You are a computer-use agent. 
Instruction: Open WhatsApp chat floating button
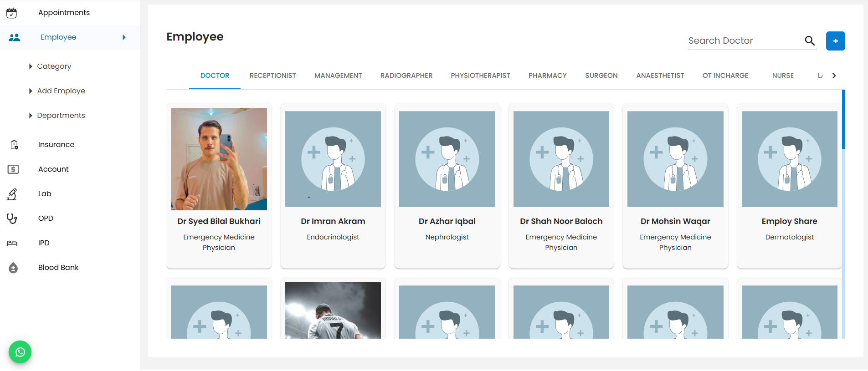coord(20,352)
